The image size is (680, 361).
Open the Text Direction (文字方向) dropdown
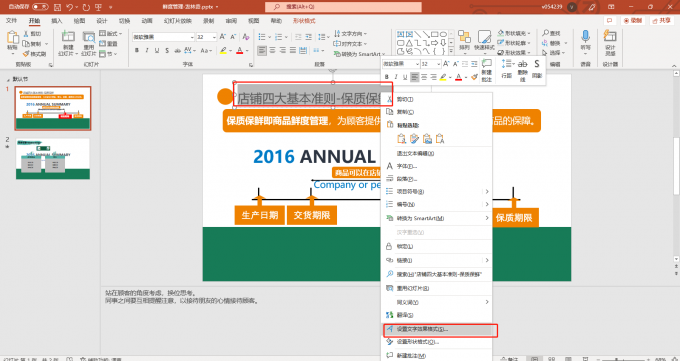(x=350, y=33)
